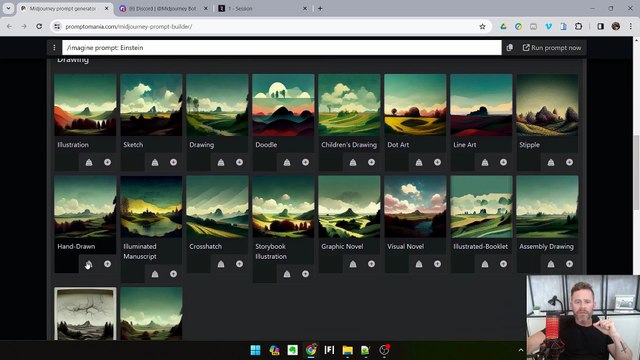Add the Drawing style with plus icon
This screenshot has height=360, width=640.
240,162
